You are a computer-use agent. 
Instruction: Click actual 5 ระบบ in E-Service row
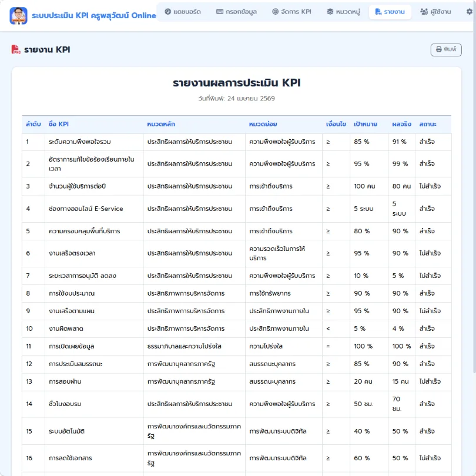(399, 209)
